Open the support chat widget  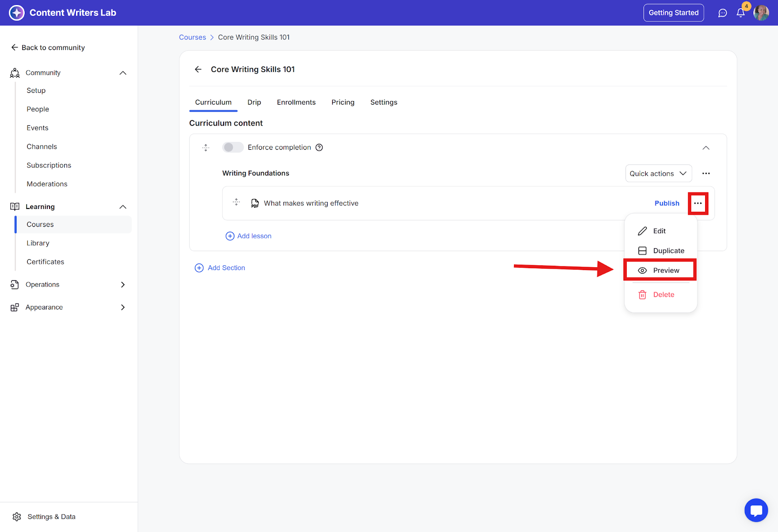[756, 510]
